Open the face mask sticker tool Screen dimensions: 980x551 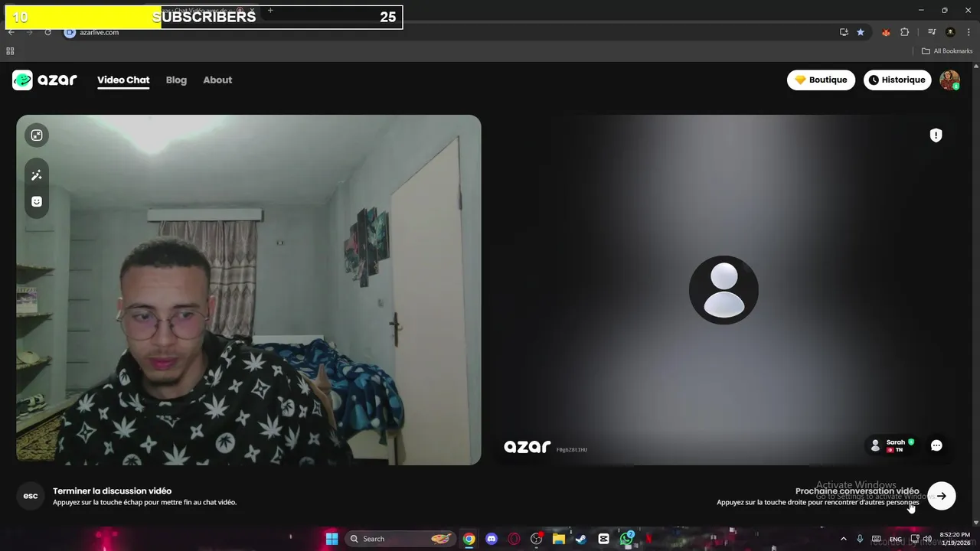coord(37,201)
